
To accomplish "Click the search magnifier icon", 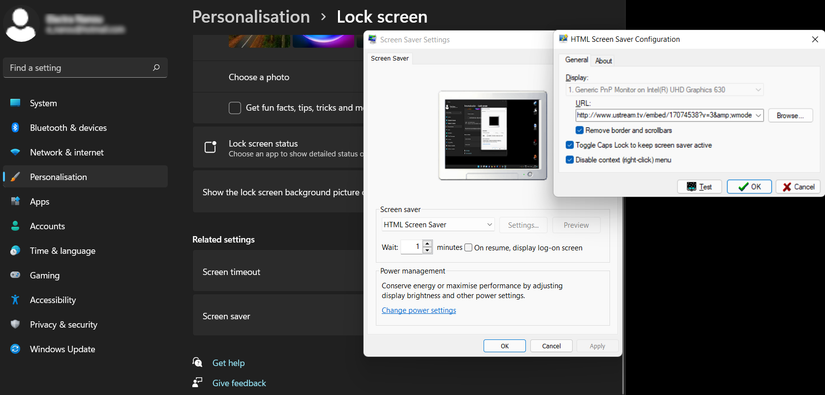I will 156,68.
